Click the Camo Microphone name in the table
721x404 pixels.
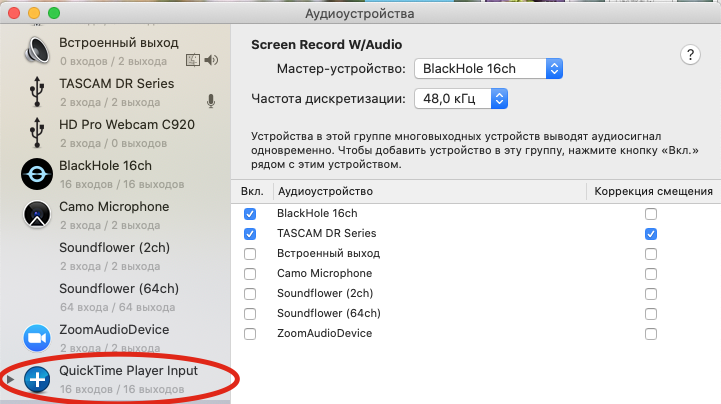click(325, 273)
